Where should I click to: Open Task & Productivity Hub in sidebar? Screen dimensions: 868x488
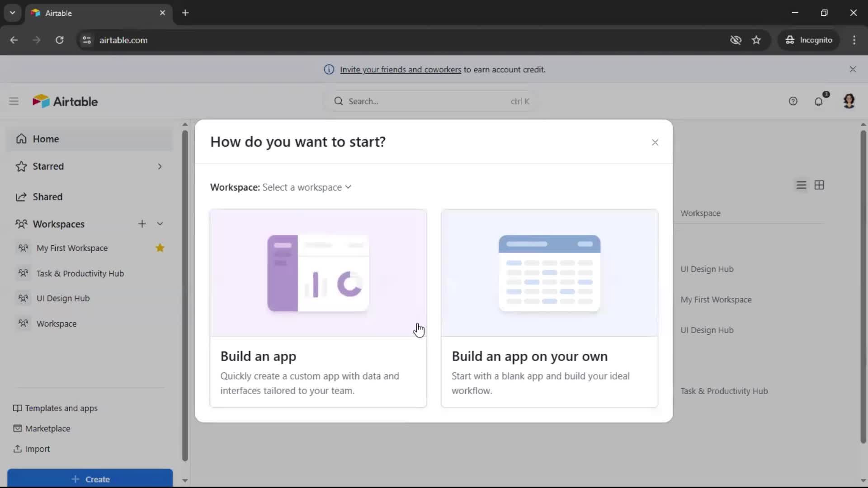[80, 273]
